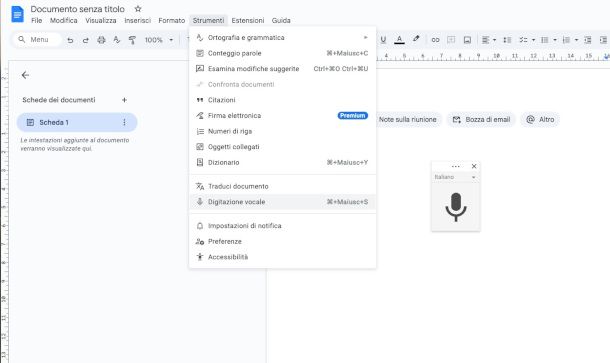Redo the last action
Screen dimensions: 610x363
pyautogui.click(x=86, y=40)
